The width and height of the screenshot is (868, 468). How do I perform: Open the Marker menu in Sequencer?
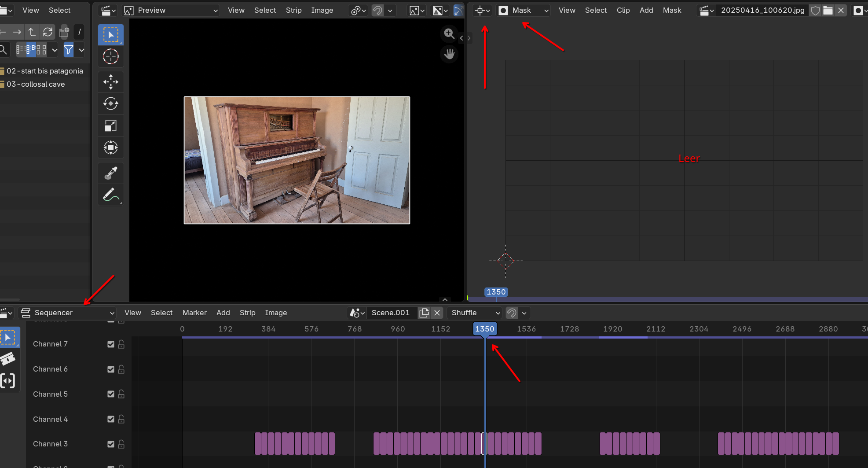pyautogui.click(x=194, y=313)
